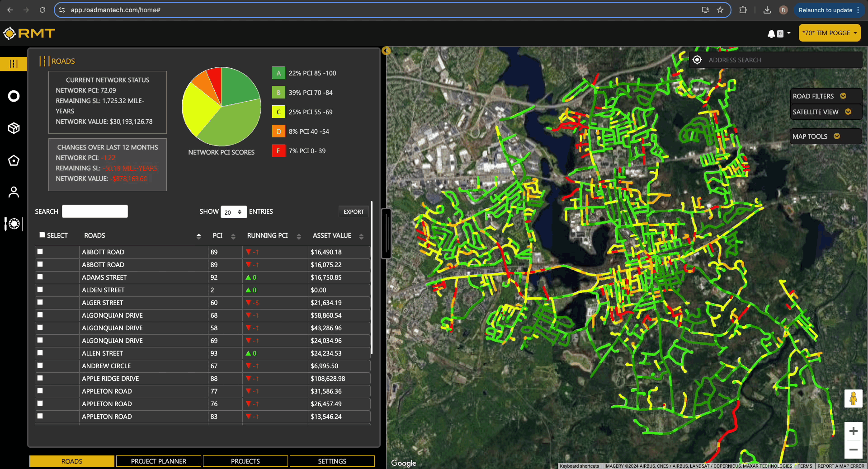
Task: Click the Export button
Action: [x=354, y=212]
